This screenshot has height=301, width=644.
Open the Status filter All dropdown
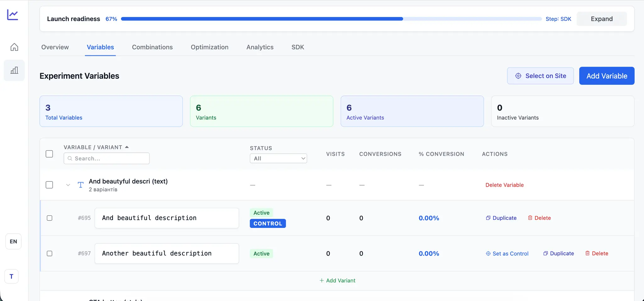[x=278, y=158]
